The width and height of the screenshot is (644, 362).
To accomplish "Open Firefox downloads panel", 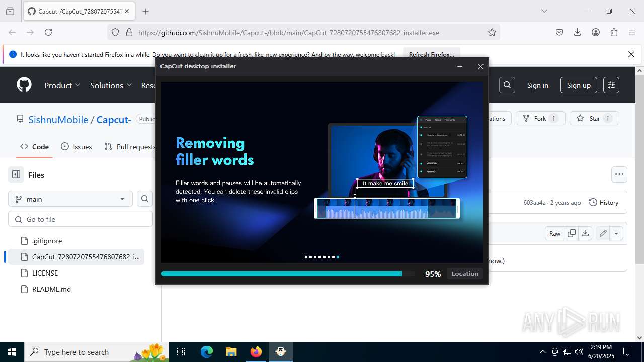I will tap(578, 32).
